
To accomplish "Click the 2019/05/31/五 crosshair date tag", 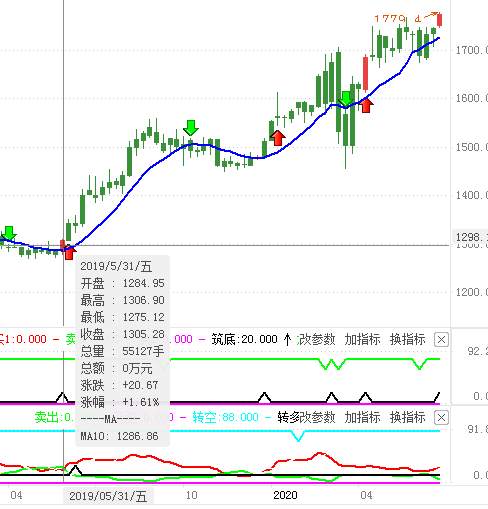I will (108, 497).
